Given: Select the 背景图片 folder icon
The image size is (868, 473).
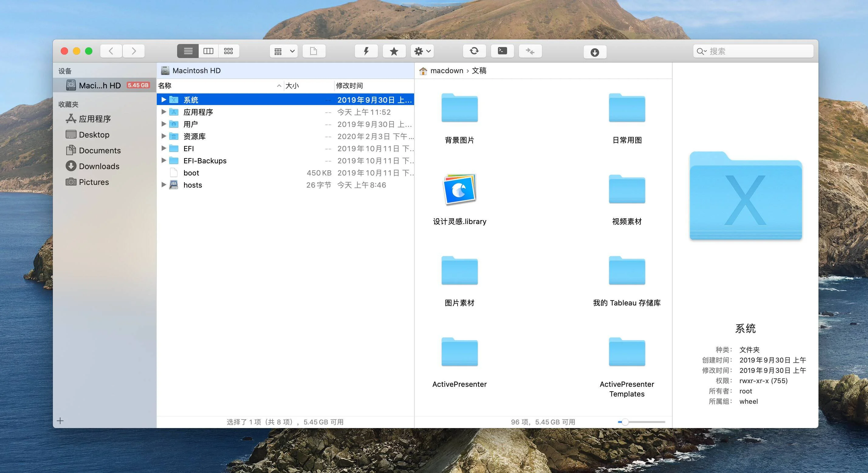Looking at the screenshot, I should (x=460, y=108).
